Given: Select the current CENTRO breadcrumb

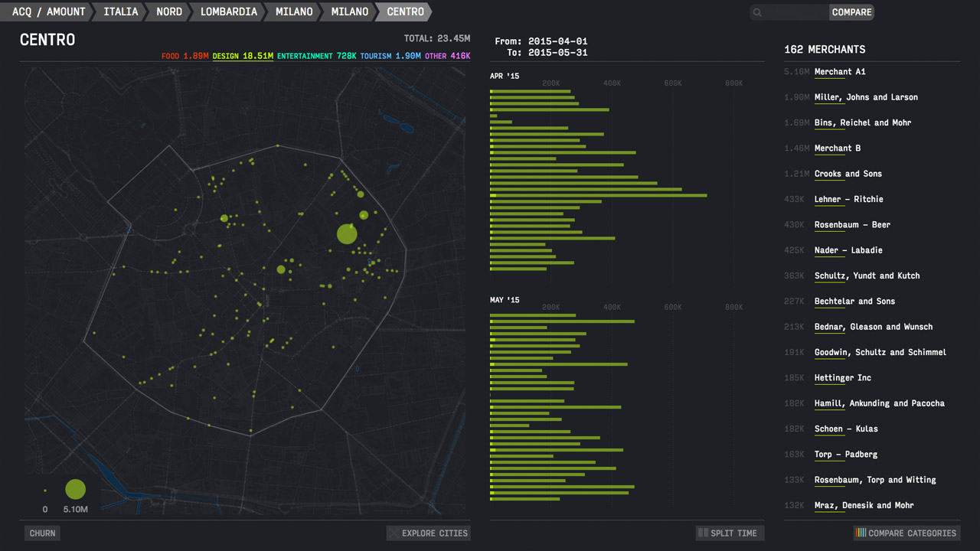Looking at the screenshot, I should (x=405, y=11).
